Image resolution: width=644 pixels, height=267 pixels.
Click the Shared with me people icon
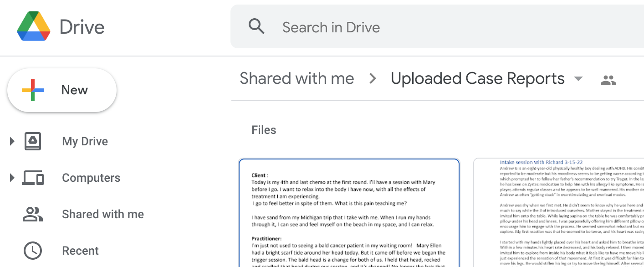pos(32,214)
